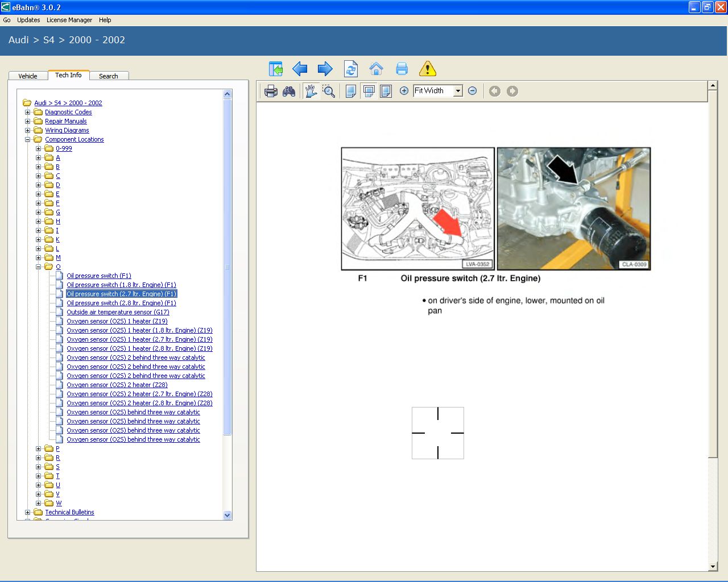This screenshot has height=582, width=728.
Task: Refresh the current document page
Action: 351,69
